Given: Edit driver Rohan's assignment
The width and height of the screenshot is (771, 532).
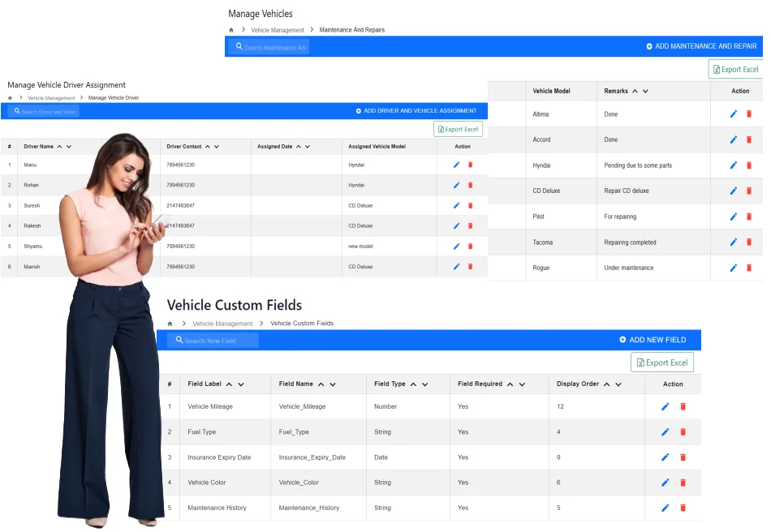Looking at the screenshot, I should (x=456, y=185).
